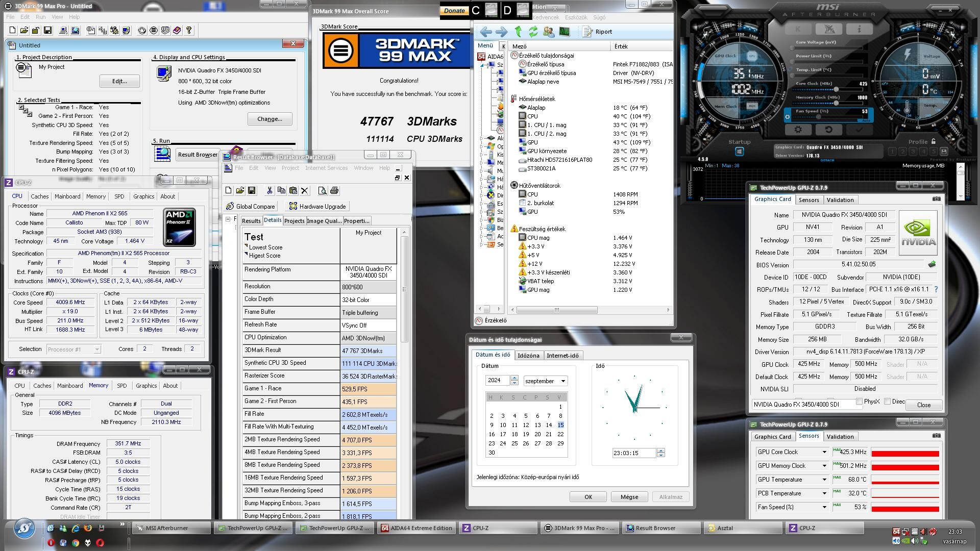This screenshot has height=551, width=980.
Task: Open AIDA64 Extreme Edition taskbar button
Action: coord(417,528)
